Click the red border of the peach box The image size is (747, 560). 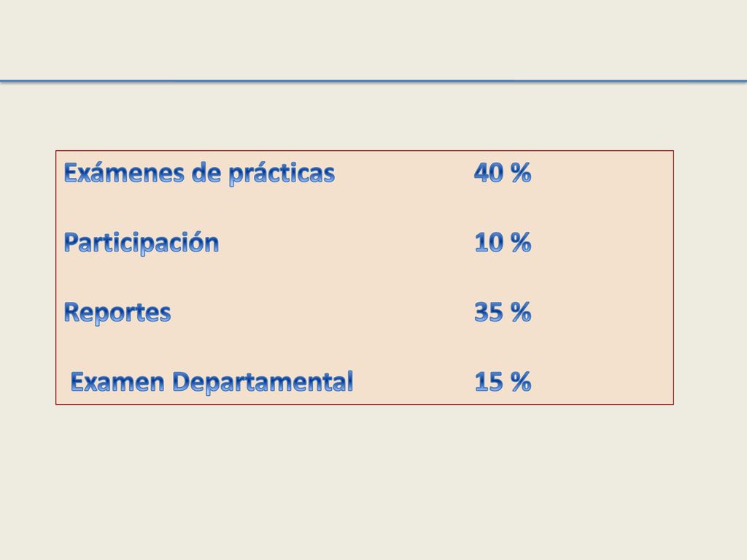tap(365, 151)
